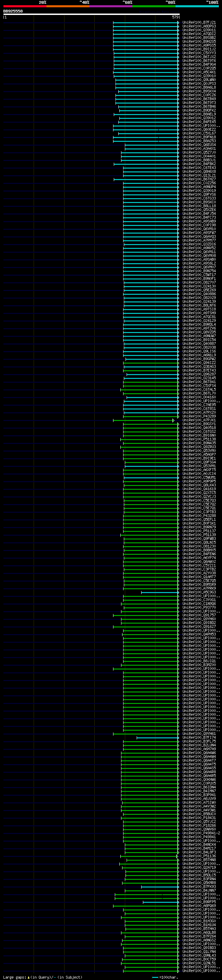222x980 pixels.
Task: Select label UniRef100_O81230
Action: coord(199,546)
